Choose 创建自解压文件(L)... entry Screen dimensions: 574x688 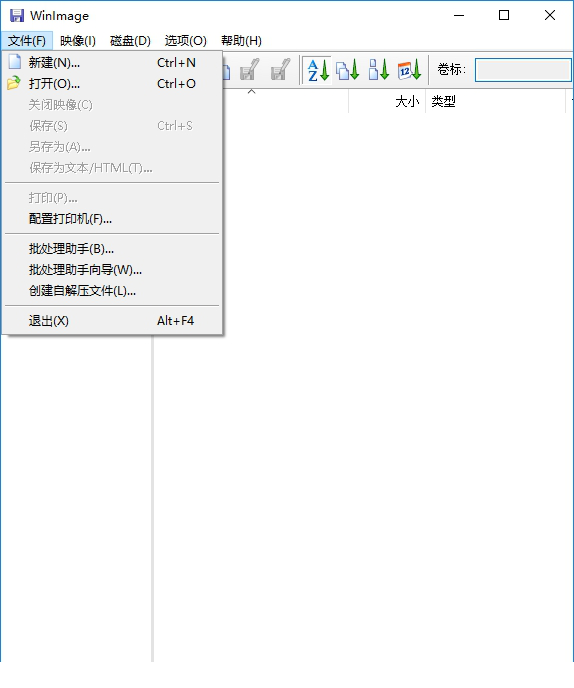[112, 290]
